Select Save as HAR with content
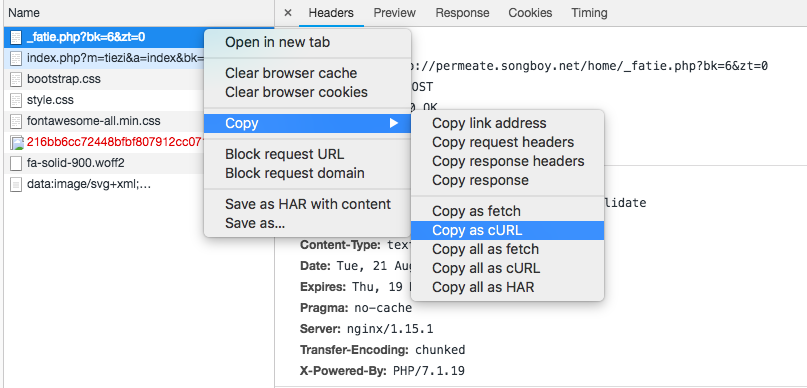This screenshot has height=388, width=807. [308, 204]
